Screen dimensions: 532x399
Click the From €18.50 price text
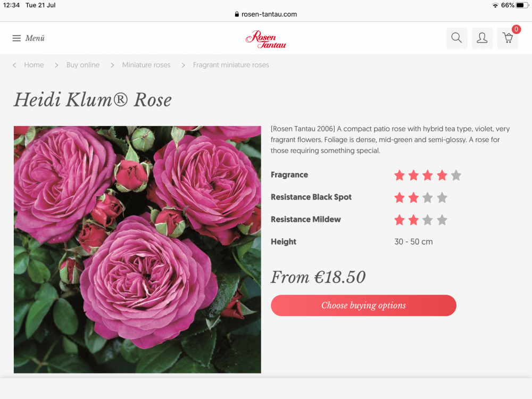click(x=318, y=277)
